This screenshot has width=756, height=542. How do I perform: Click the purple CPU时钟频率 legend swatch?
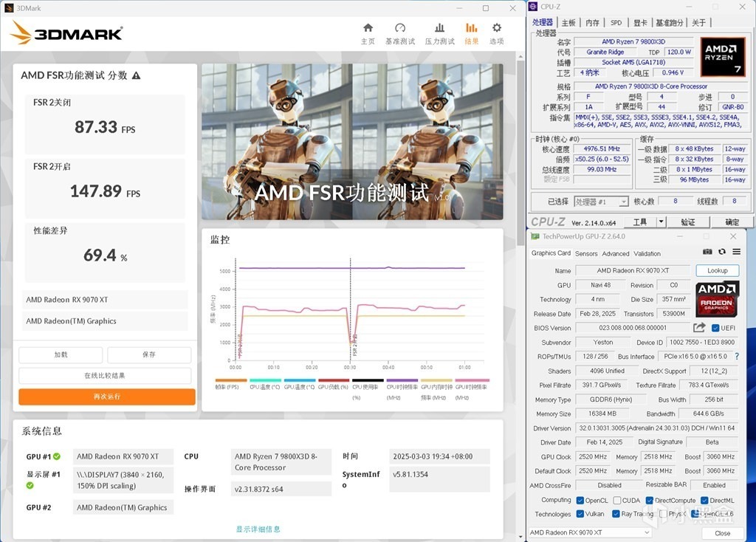(402, 380)
